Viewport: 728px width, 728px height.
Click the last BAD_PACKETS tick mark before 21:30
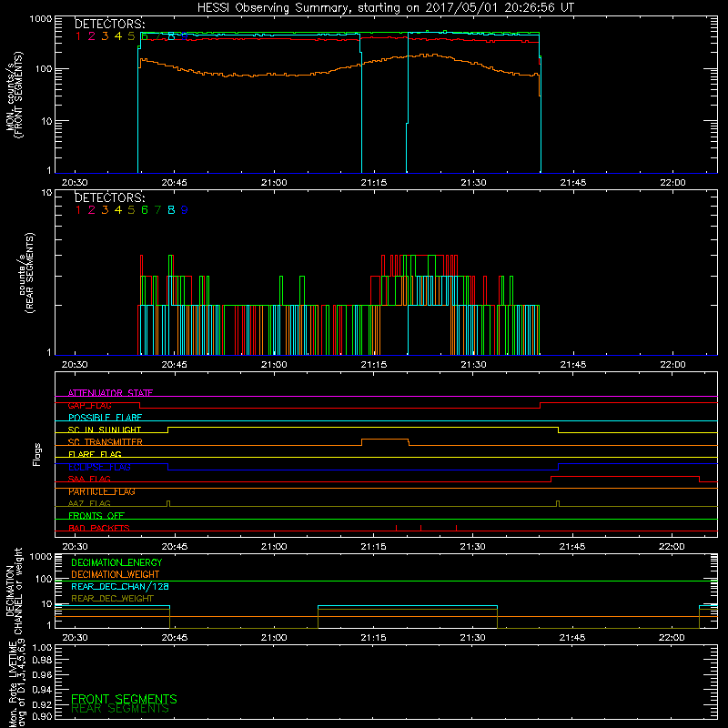tap(456, 528)
